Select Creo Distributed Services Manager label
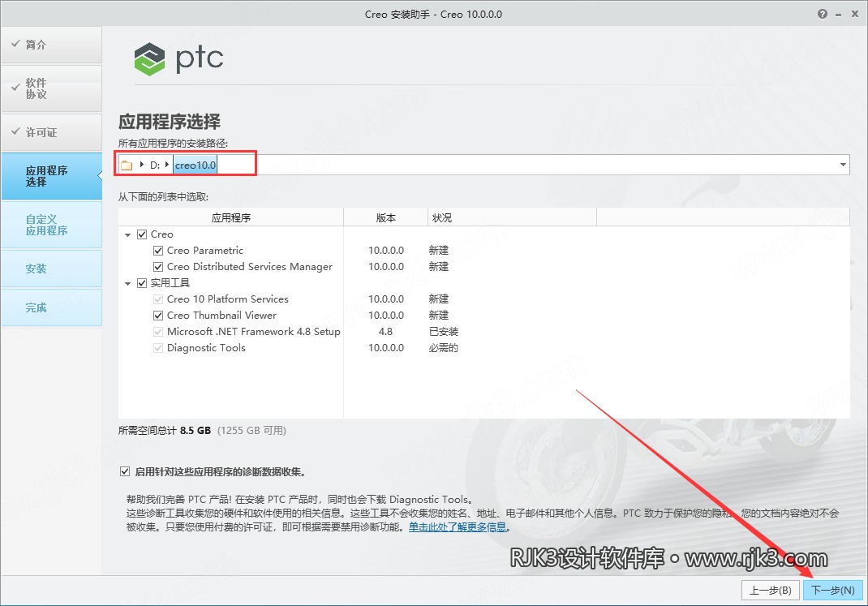Viewport: 868px width, 606px height. click(250, 267)
